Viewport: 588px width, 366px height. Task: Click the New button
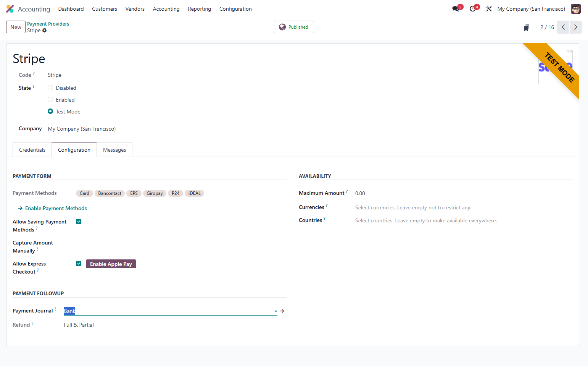[16, 27]
